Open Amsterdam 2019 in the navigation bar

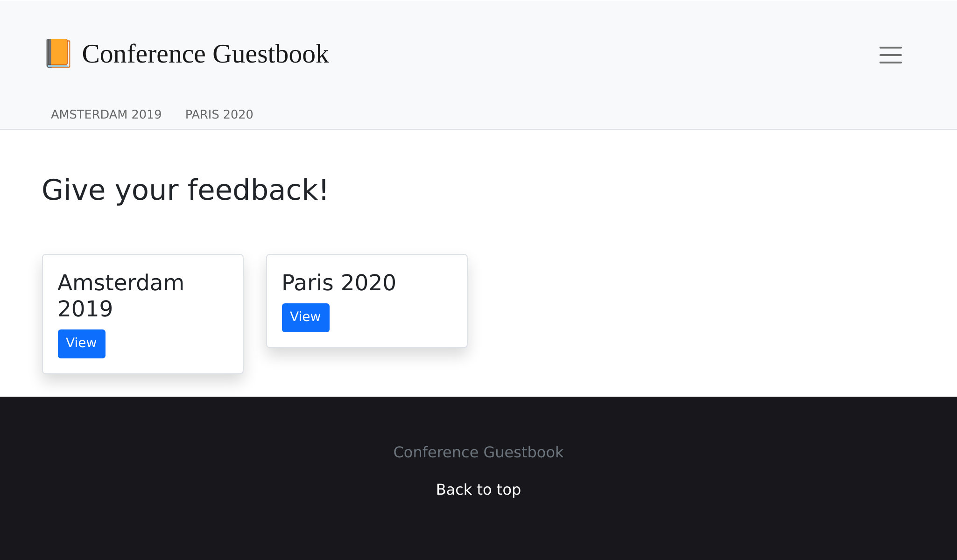[106, 114]
